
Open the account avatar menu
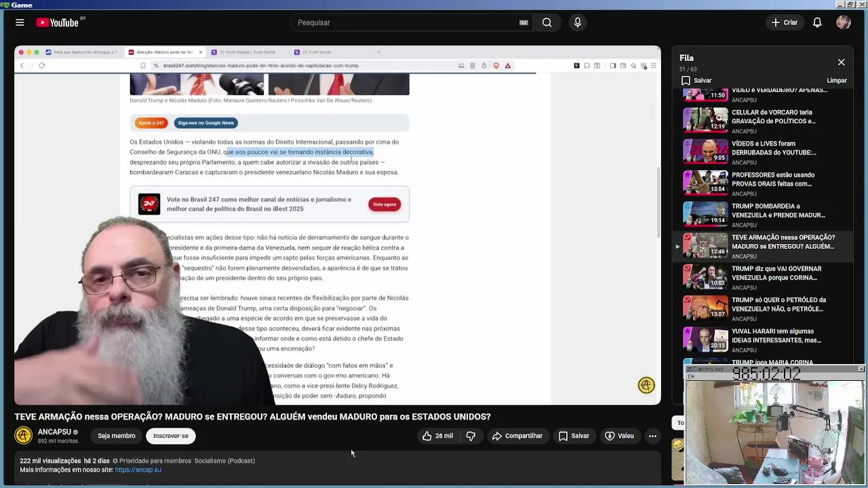tap(844, 22)
